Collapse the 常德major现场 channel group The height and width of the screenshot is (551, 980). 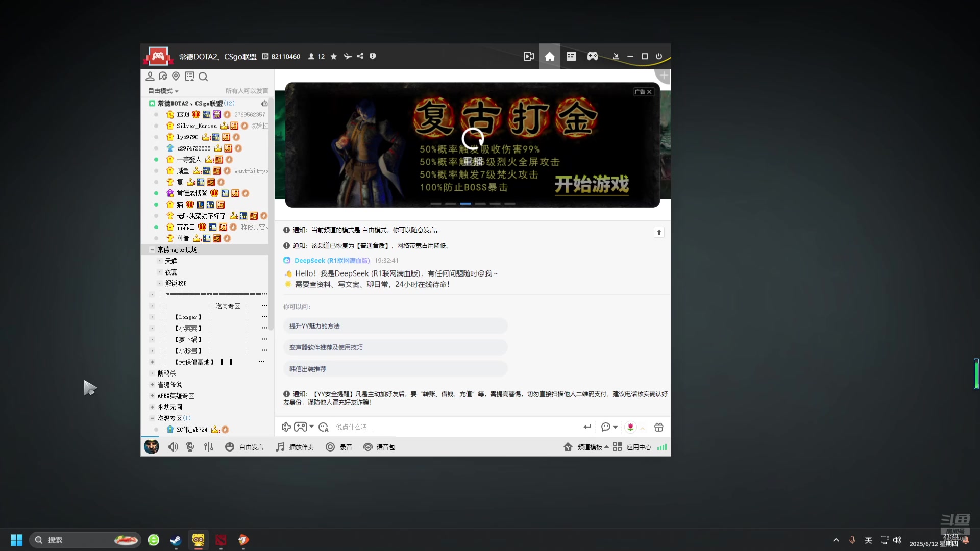click(x=152, y=249)
